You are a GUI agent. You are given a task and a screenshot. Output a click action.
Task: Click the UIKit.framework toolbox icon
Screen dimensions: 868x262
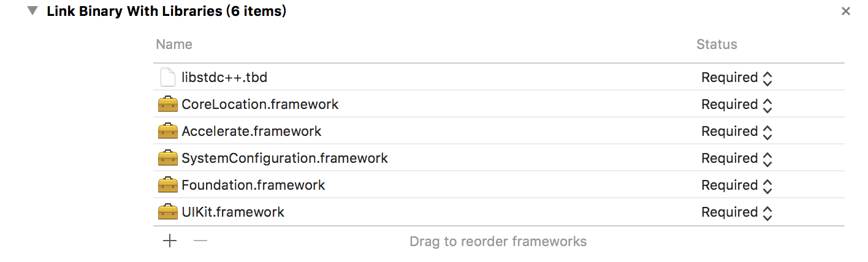point(167,212)
